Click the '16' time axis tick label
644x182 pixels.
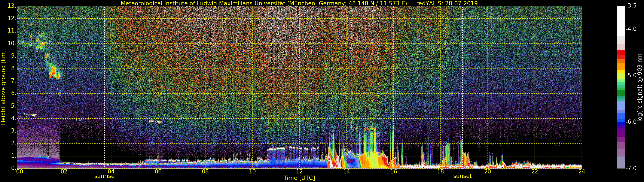(394, 172)
